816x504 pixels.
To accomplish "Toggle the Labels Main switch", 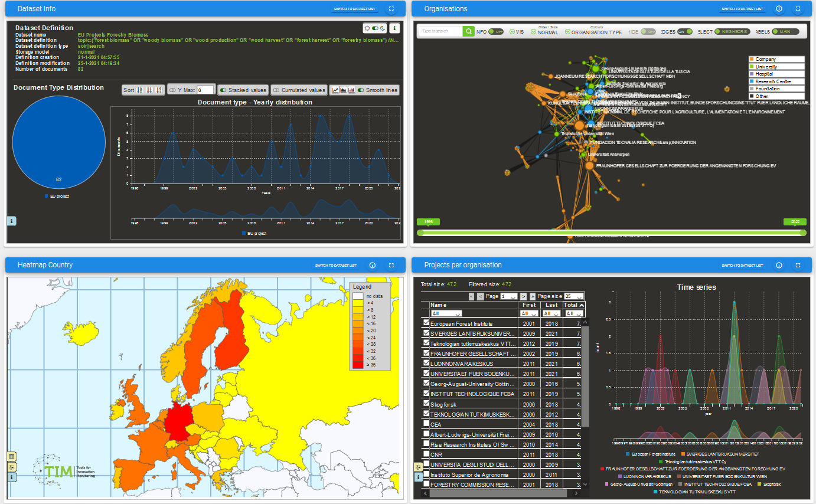I will [785, 32].
